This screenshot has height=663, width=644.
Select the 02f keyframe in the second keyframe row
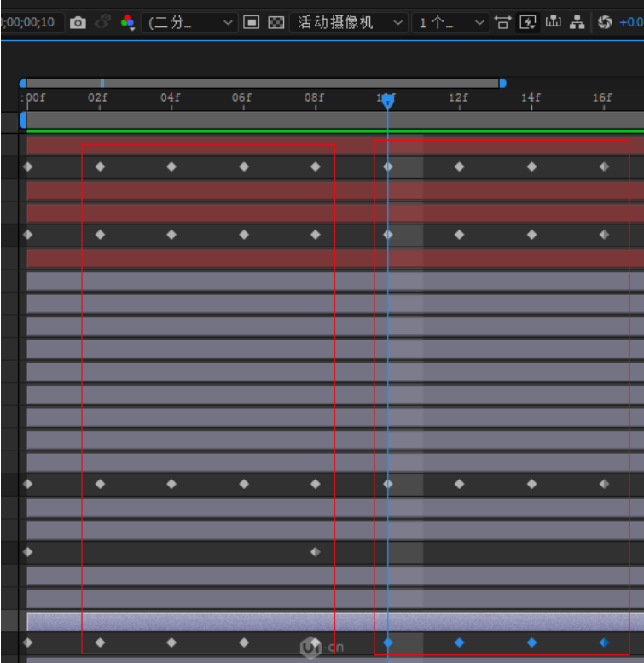tap(100, 235)
